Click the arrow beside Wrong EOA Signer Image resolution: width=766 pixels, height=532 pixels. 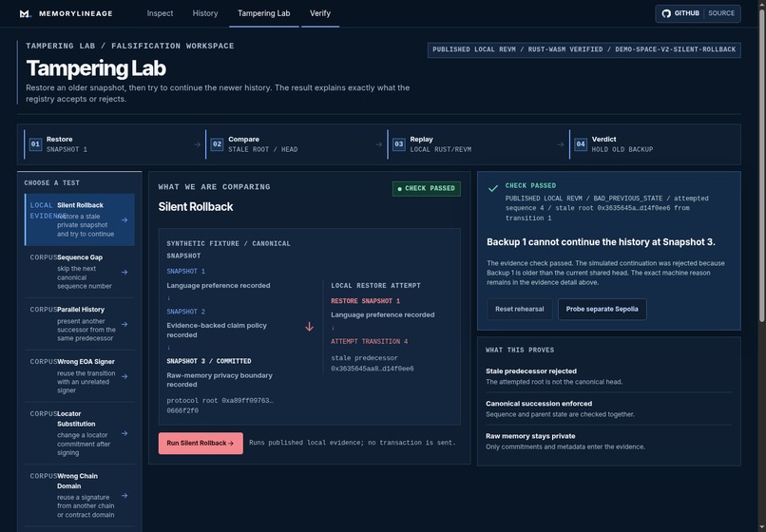124,376
